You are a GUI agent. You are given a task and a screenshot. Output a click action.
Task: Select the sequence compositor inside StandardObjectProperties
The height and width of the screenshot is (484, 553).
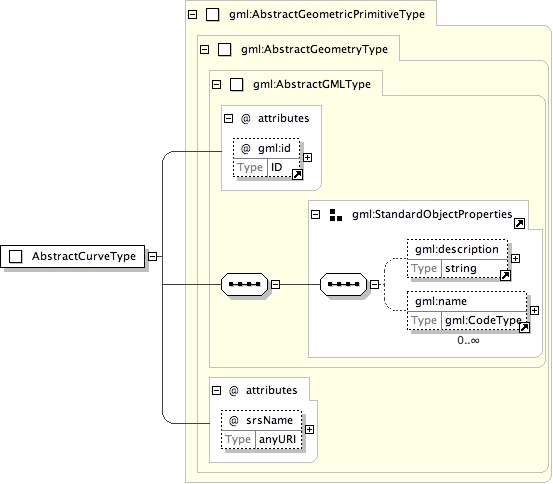(x=344, y=284)
